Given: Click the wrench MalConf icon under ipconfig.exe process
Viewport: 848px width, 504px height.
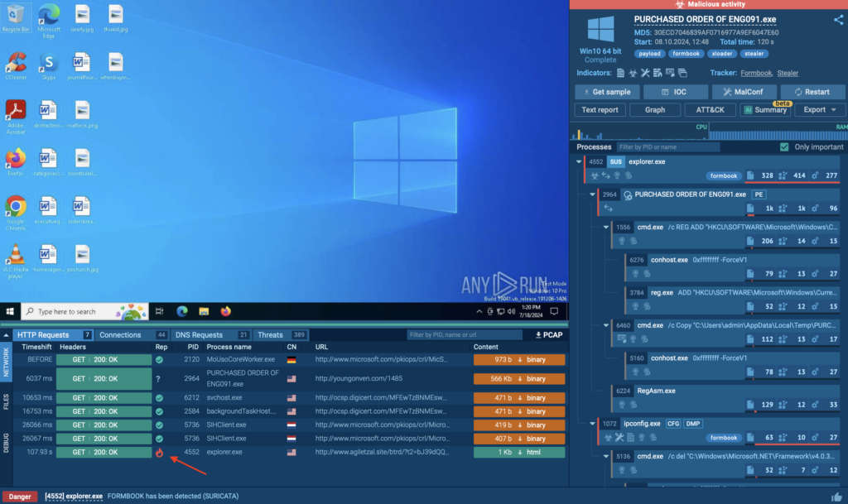Looking at the screenshot, I should pos(619,438).
